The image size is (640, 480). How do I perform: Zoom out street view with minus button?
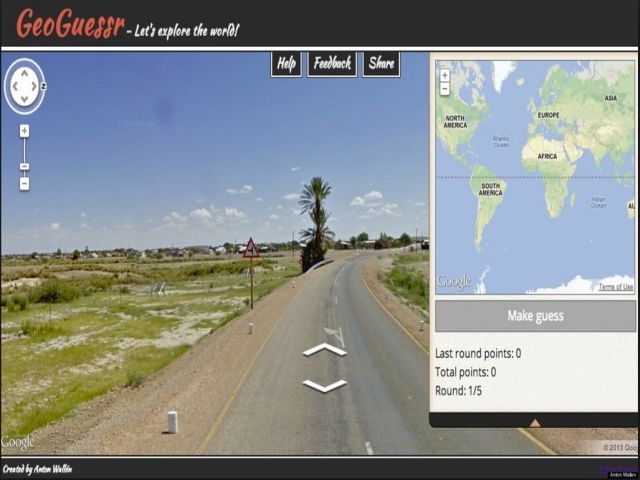24,184
